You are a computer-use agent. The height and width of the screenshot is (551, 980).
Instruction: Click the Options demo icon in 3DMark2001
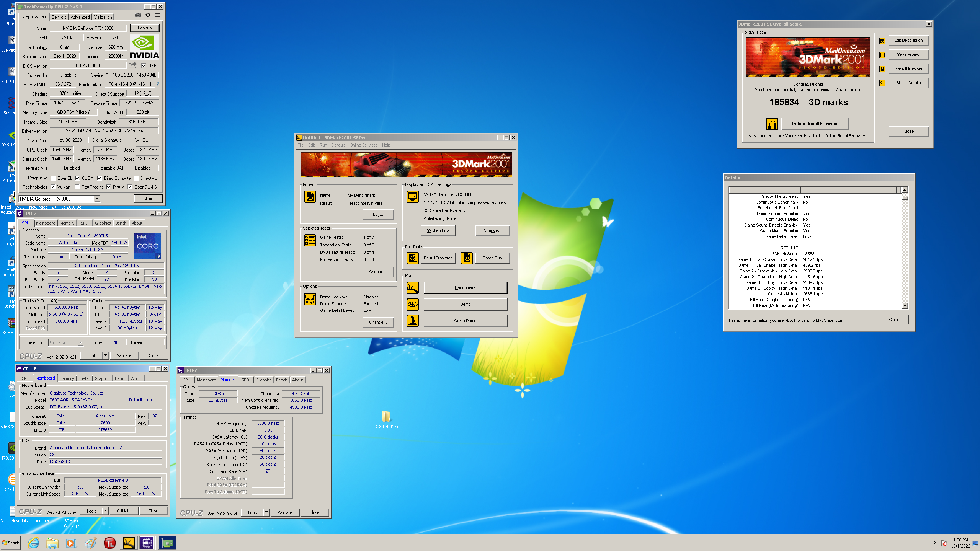(x=310, y=299)
